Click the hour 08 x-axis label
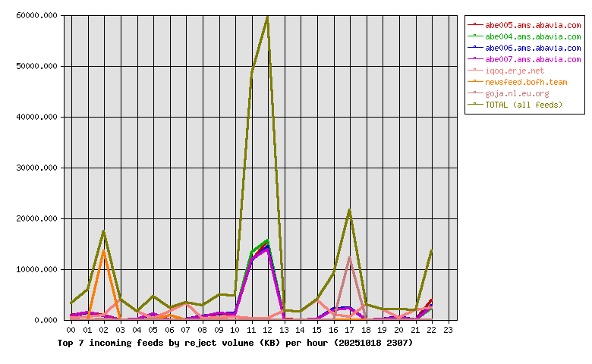The height and width of the screenshot is (364, 592). tap(202, 330)
